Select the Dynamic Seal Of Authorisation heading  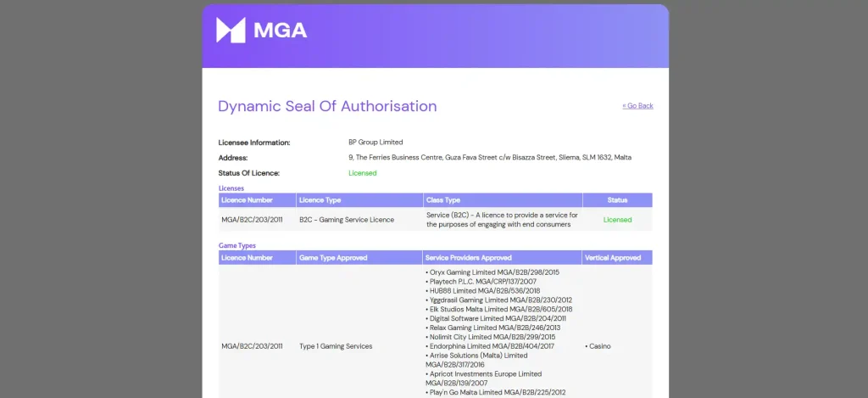point(327,106)
